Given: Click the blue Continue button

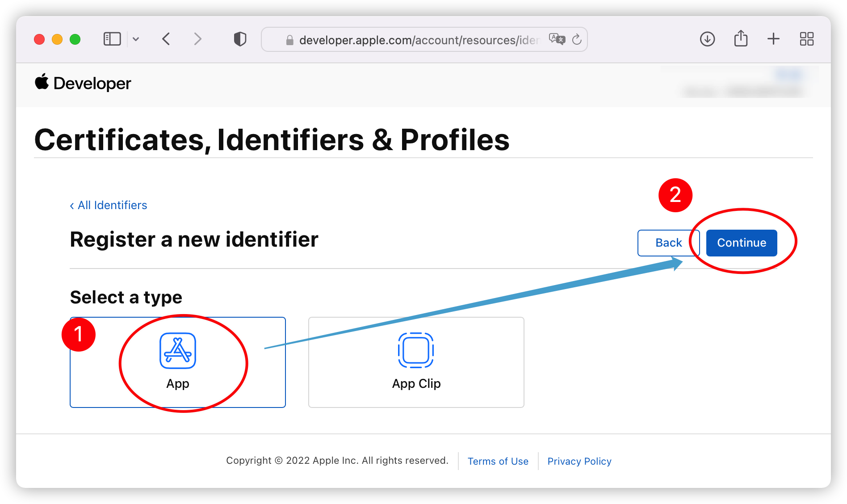Looking at the screenshot, I should [x=742, y=243].
